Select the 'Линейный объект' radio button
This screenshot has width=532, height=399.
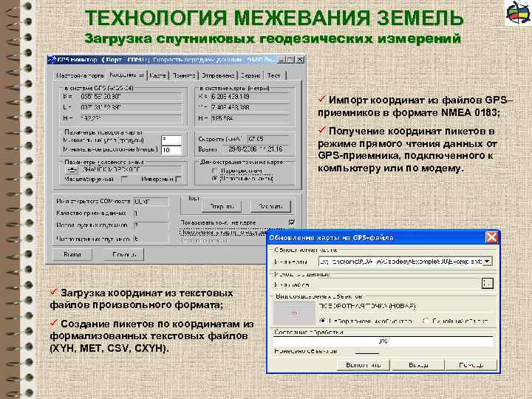click(426, 321)
